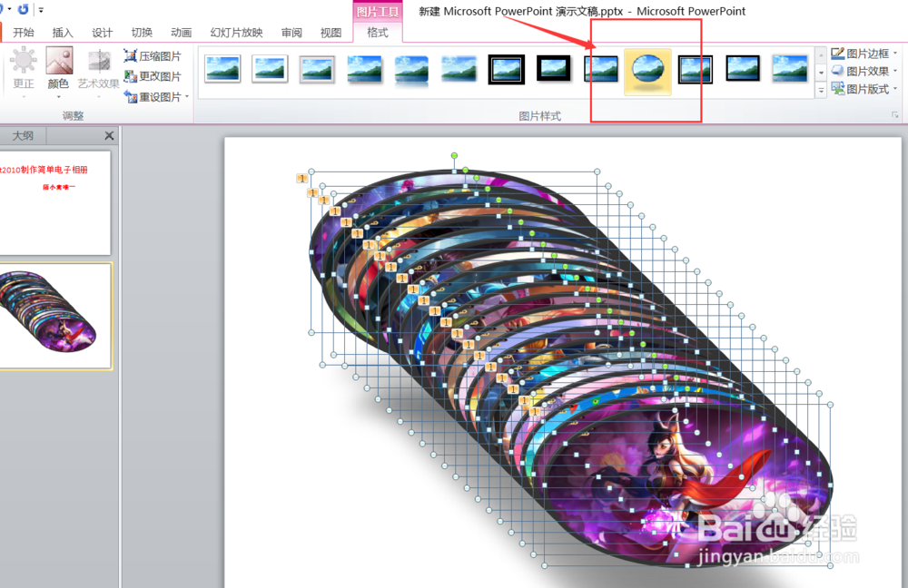Expand the 更正 dropdown arrow
Viewport: 908px width, 588px height.
[24, 97]
